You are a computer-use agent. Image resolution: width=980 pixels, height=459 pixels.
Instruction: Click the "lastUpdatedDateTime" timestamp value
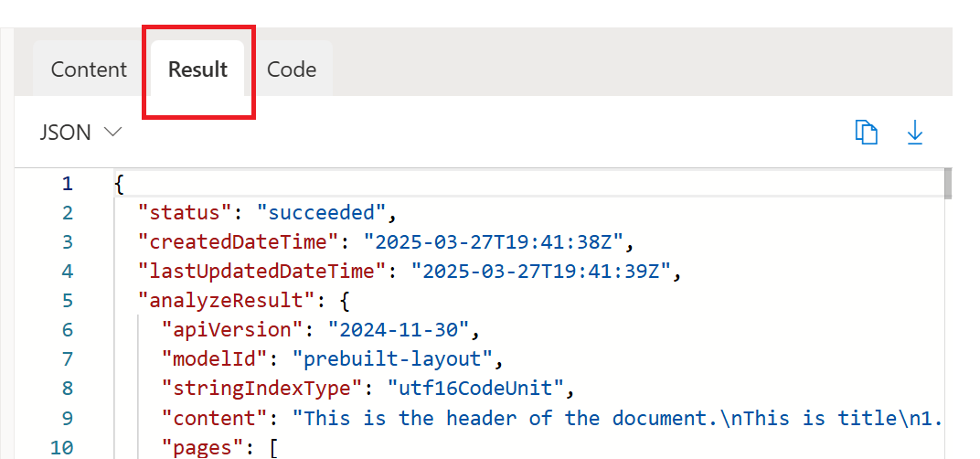[541, 272]
